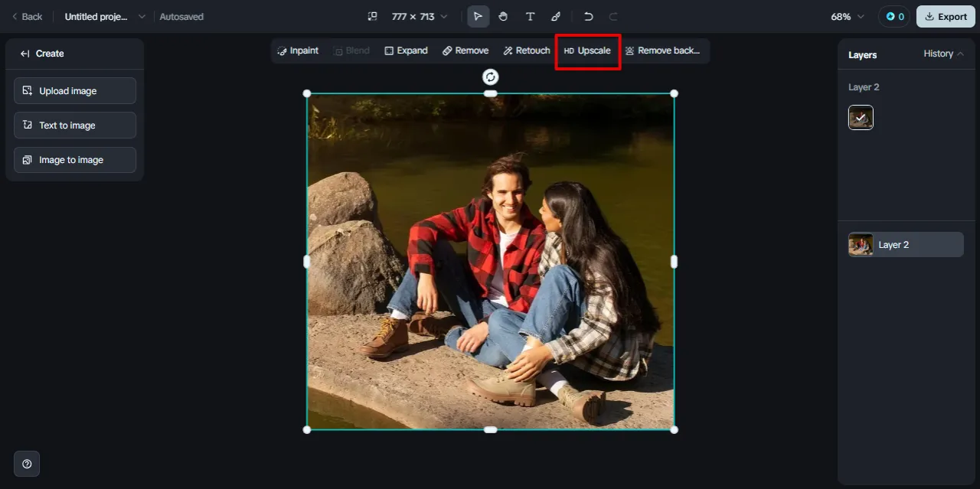Click the rotate handle above the image
The image size is (980, 489).
coord(490,77)
